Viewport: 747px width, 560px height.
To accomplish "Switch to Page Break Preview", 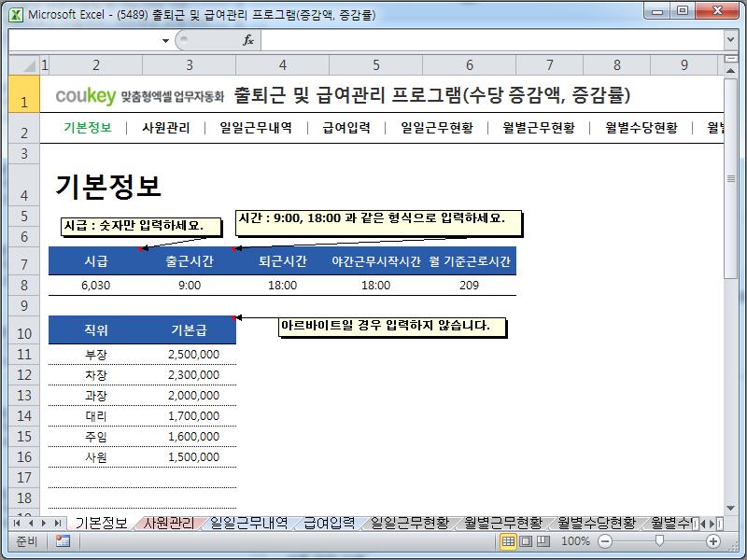I will pyautogui.click(x=543, y=541).
